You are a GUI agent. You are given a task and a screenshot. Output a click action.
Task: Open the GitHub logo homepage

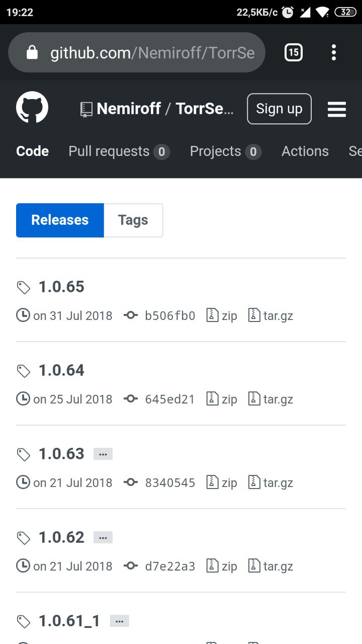(x=32, y=108)
